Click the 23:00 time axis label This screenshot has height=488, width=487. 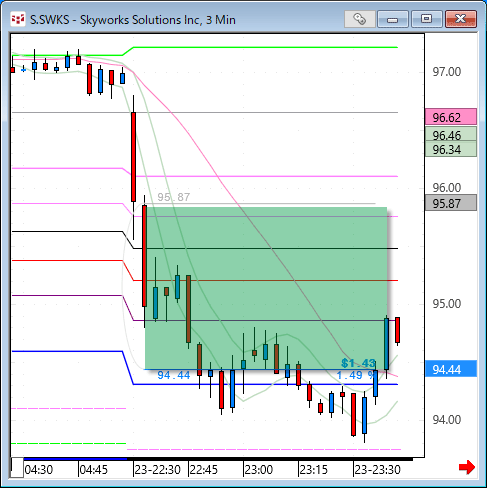tap(259, 470)
